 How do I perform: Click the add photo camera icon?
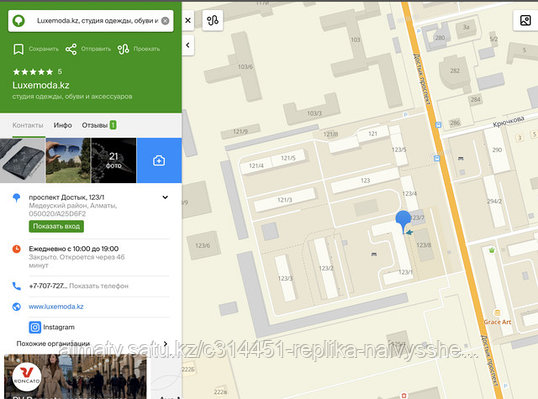tap(159, 161)
